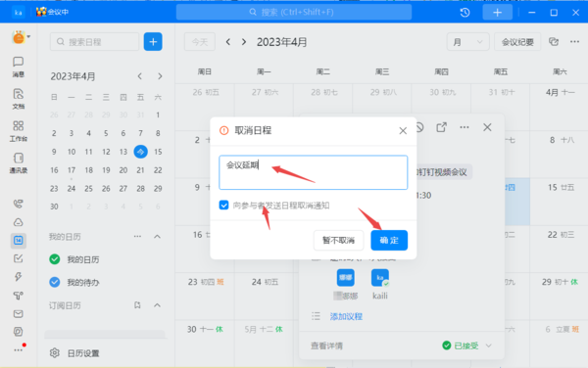Viewport: 588px width, 368px height.
Task: Go to previous month in main calendar
Action: coord(228,41)
